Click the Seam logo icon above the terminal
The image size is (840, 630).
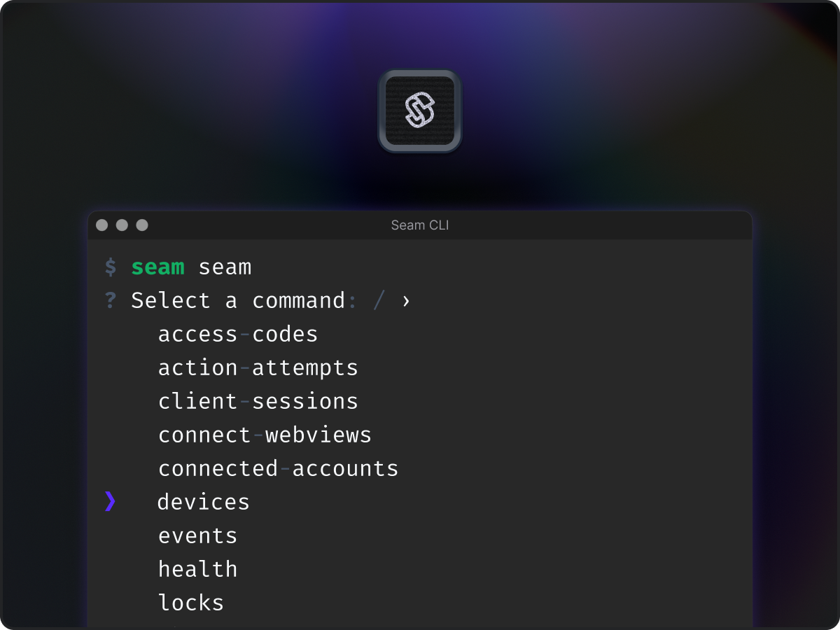419,111
